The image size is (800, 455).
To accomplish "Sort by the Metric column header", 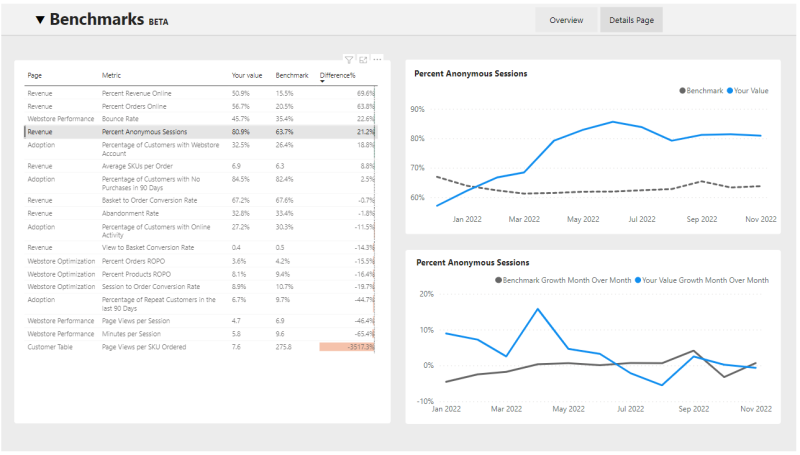I will (111, 75).
